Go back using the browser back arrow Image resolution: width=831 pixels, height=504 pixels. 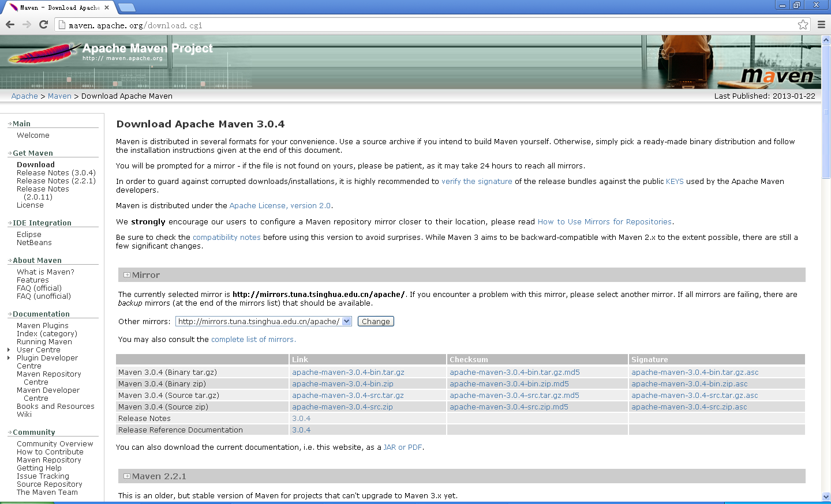[10, 24]
